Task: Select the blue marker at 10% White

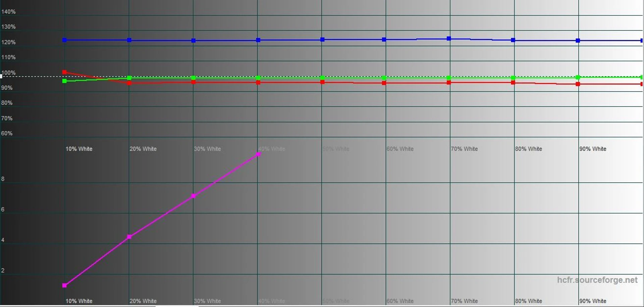Action: click(64, 40)
